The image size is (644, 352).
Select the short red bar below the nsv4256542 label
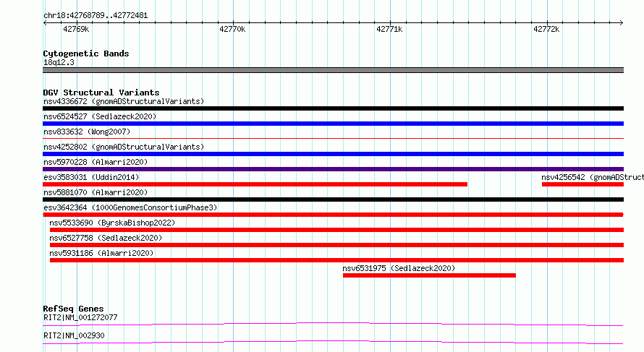(x=582, y=184)
